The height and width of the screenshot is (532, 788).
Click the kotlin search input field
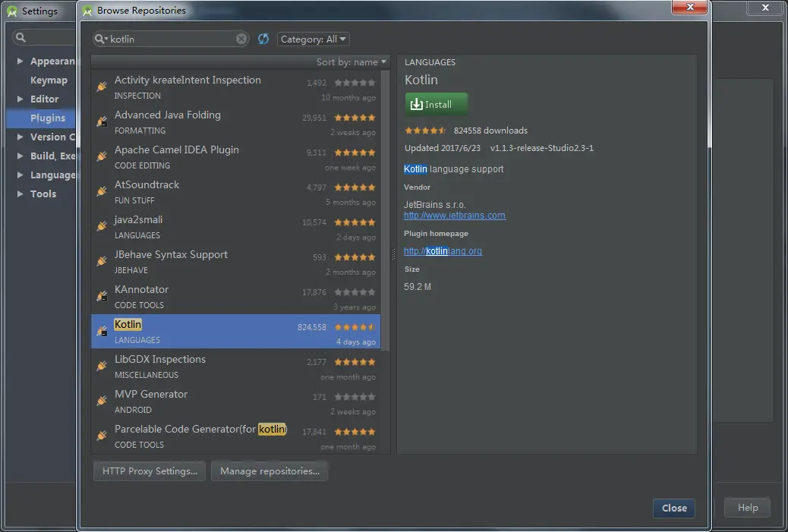(171, 39)
